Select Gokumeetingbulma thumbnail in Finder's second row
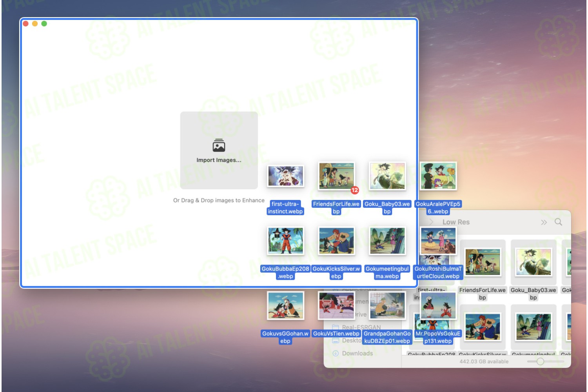 click(x=534, y=327)
